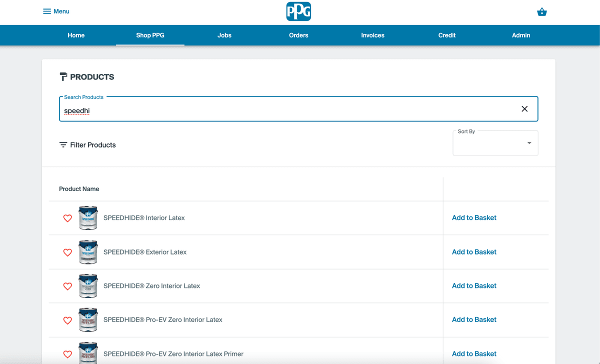Add SPEEDHIDE Interior Latex to basket
Screen dimensions: 600x364
(x=474, y=218)
